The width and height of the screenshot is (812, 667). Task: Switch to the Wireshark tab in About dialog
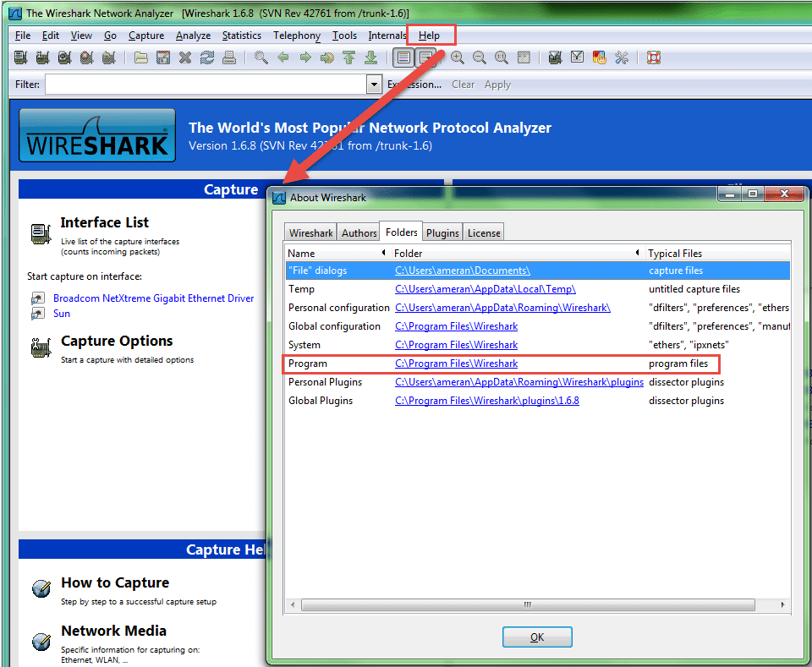point(310,232)
